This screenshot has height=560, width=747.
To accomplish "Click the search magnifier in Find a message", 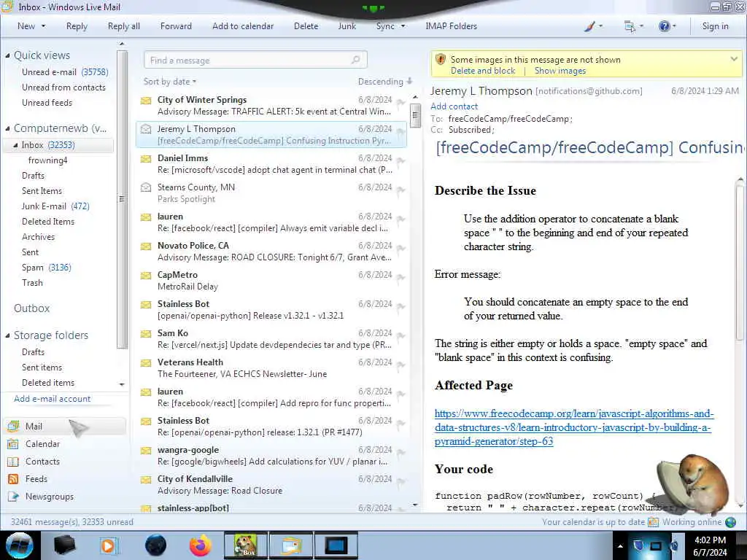I will coord(355,60).
